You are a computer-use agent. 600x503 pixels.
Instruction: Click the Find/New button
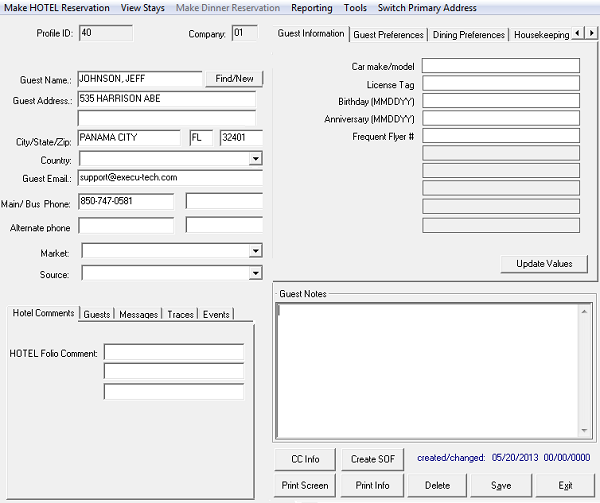[234, 79]
